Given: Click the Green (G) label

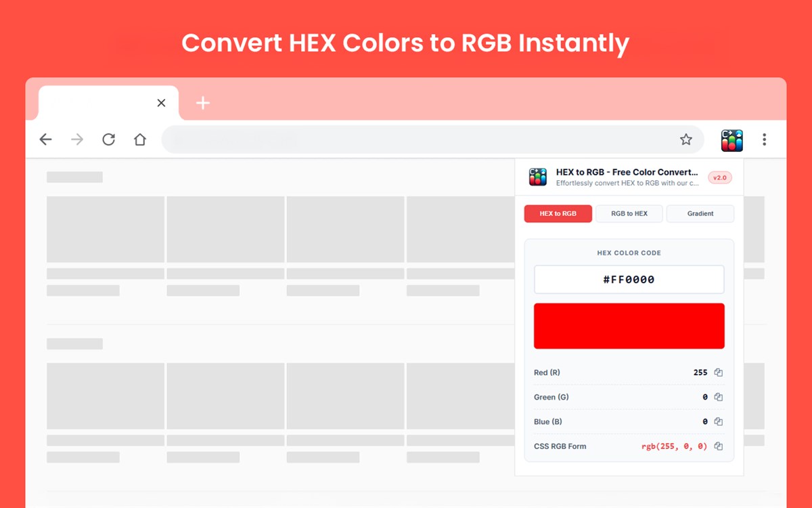Looking at the screenshot, I should pyautogui.click(x=551, y=397).
